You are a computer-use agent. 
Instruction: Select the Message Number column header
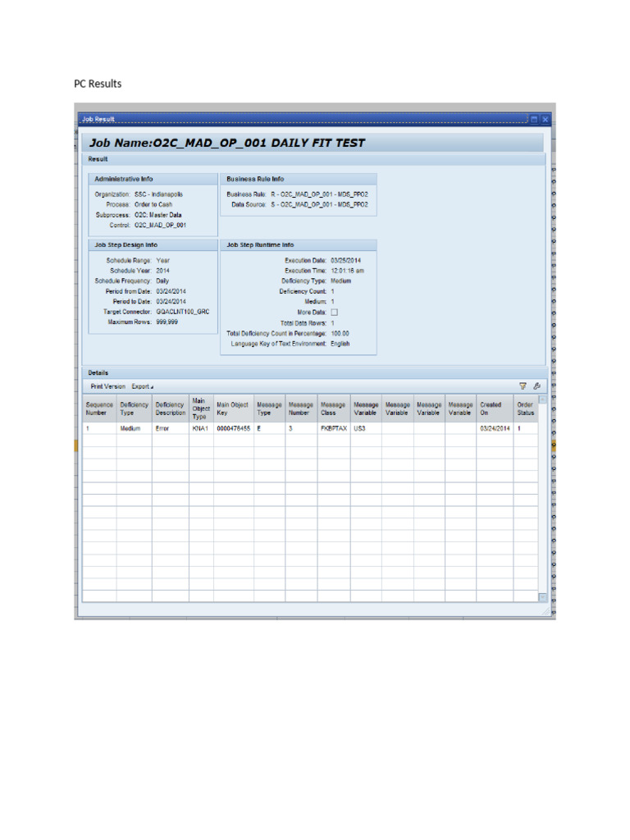(301, 409)
